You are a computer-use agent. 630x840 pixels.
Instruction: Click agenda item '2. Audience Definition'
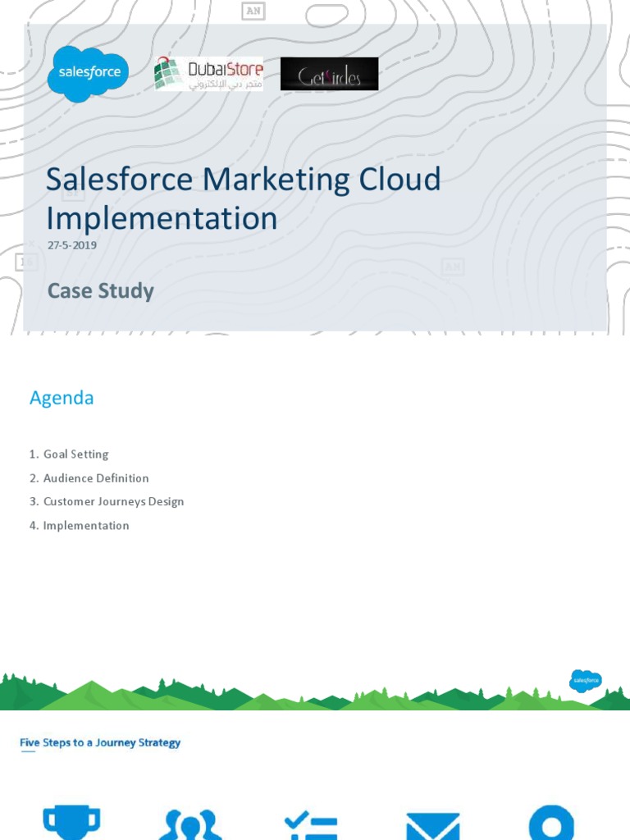89,478
